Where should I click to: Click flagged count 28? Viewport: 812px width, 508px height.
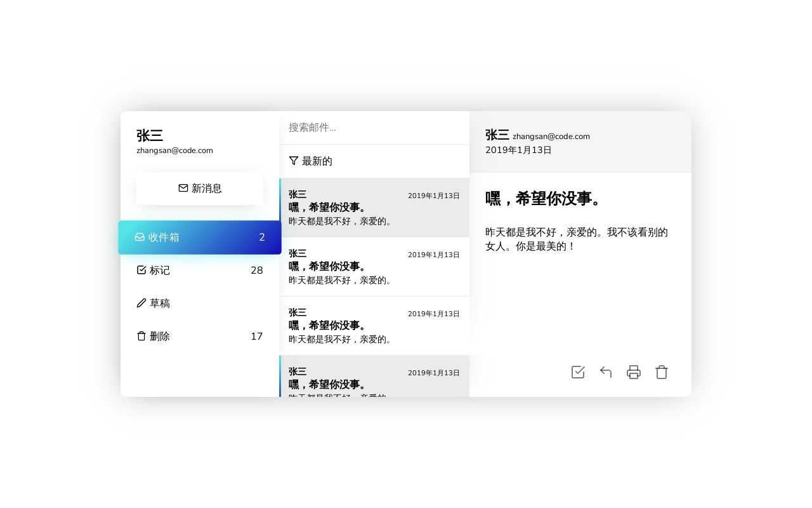257,271
